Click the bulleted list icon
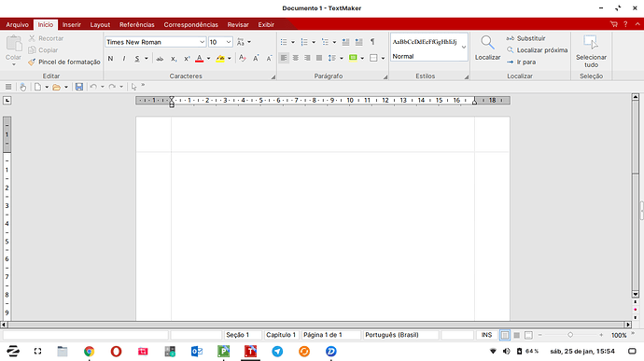Screen dimensions: 644x361 click(284, 42)
